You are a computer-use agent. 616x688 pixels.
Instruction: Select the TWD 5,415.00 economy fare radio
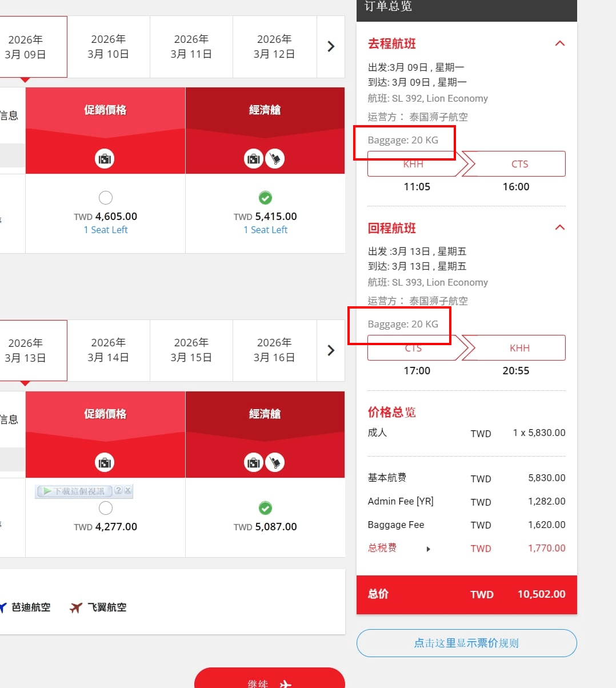[265, 198]
